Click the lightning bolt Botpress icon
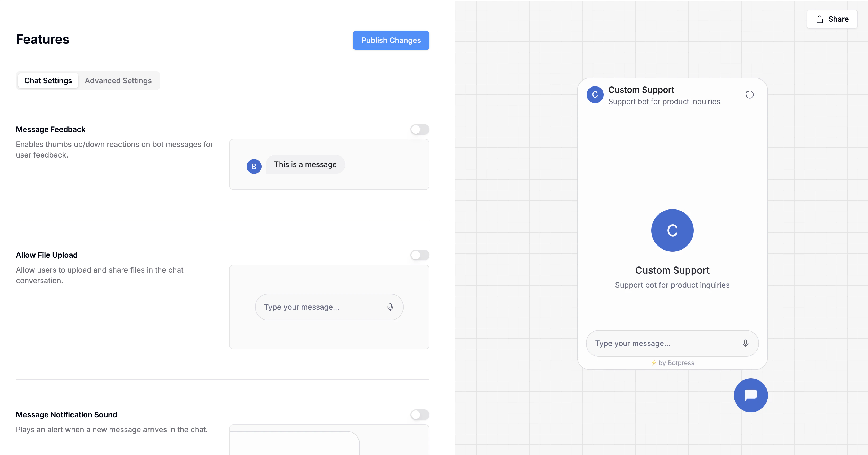This screenshot has width=868, height=455. [653, 362]
